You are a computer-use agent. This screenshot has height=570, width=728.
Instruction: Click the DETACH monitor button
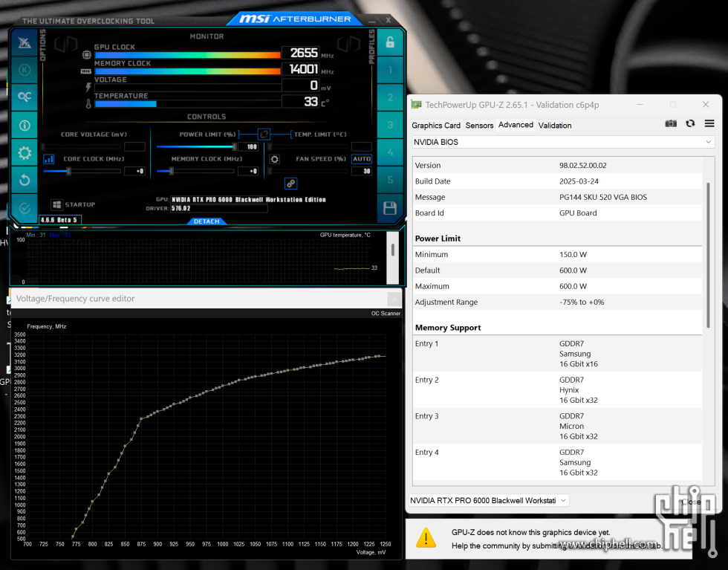[207, 221]
